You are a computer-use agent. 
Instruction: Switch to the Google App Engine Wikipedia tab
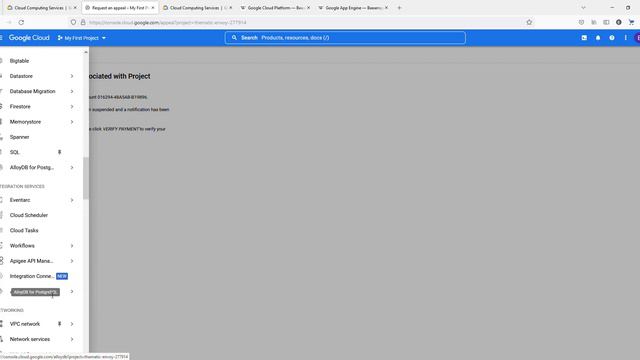click(353, 8)
